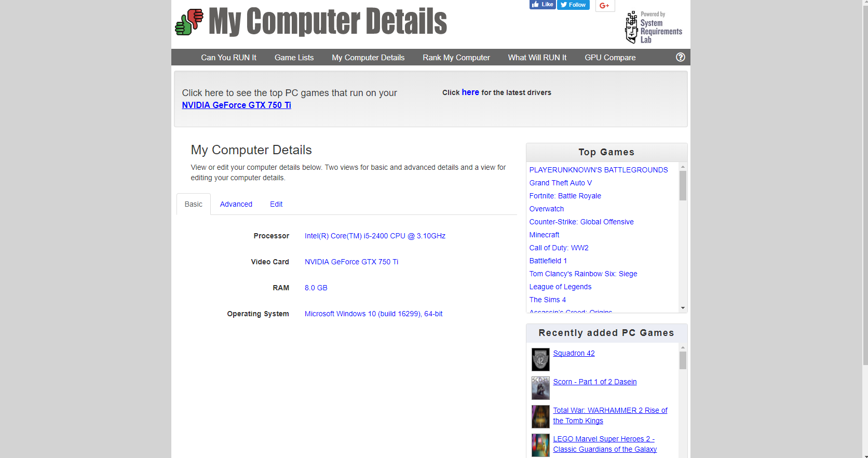868x458 pixels.
Task: Go to My Computer Details menu item
Action: [368, 58]
